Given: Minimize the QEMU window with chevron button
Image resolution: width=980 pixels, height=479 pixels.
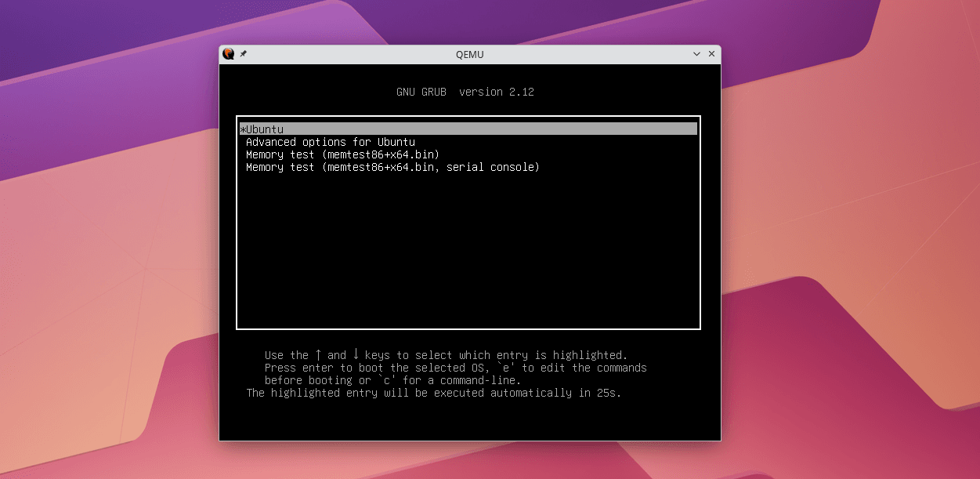Looking at the screenshot, I should coord(696,54).
